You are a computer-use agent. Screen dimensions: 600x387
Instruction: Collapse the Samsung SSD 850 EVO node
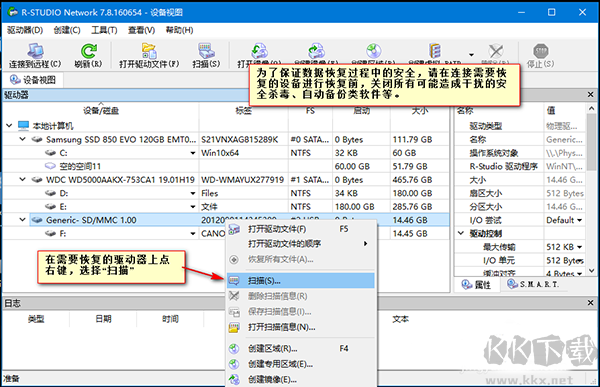(23, 139)
